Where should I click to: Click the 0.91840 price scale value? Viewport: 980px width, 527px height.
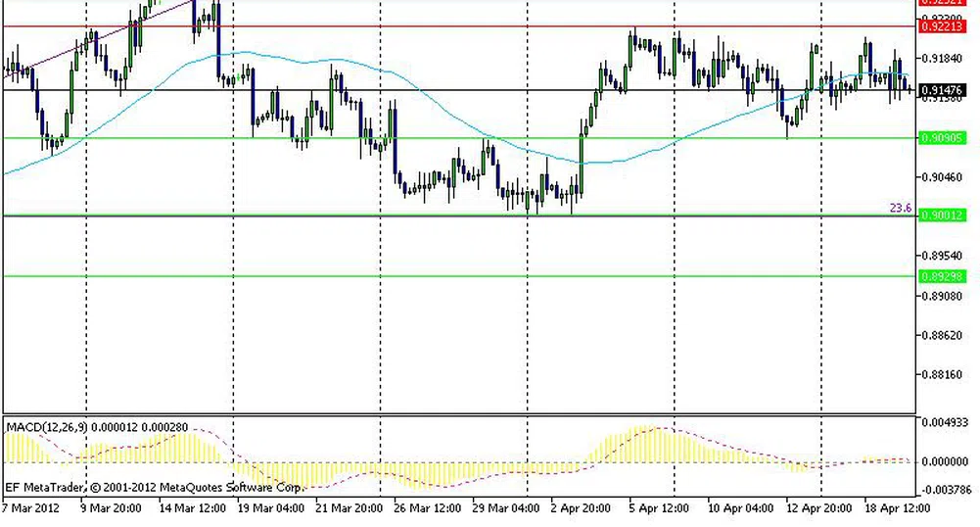tap(942, 58)
